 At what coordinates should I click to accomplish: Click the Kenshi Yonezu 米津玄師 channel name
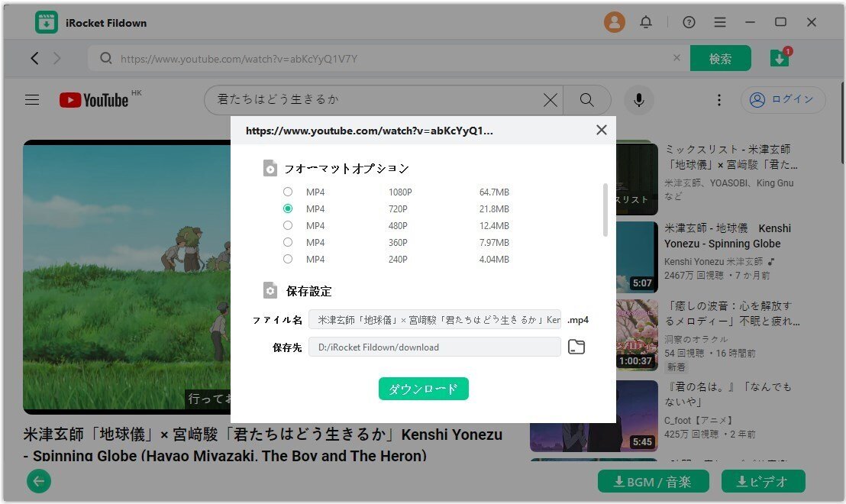coord(714,262)
